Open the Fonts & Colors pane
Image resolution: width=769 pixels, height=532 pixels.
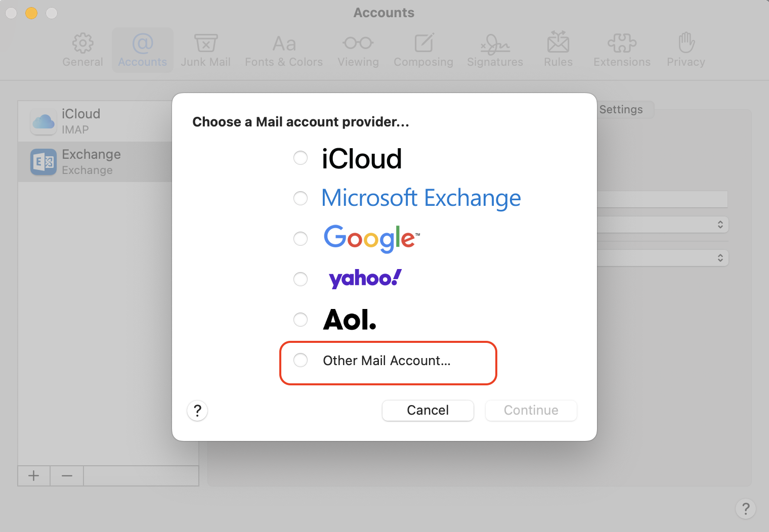tap(284, 50)
